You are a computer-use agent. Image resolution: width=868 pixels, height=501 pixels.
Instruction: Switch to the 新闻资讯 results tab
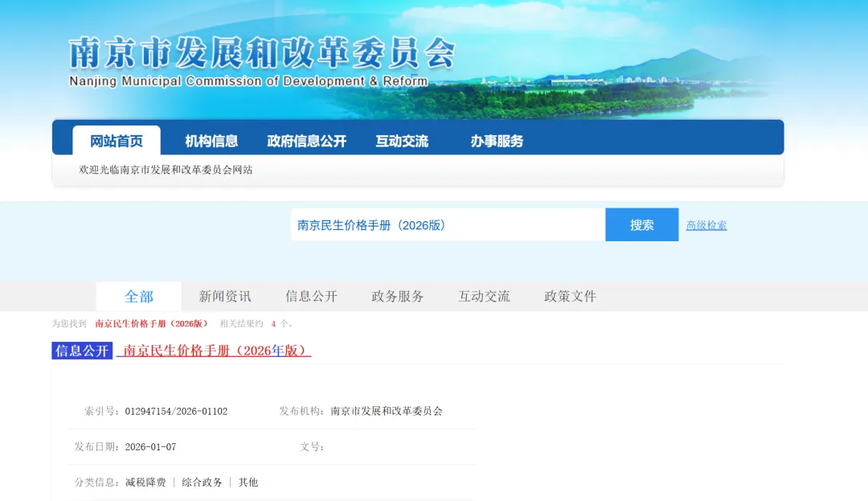pyautogui.click(x=225, y=296)
